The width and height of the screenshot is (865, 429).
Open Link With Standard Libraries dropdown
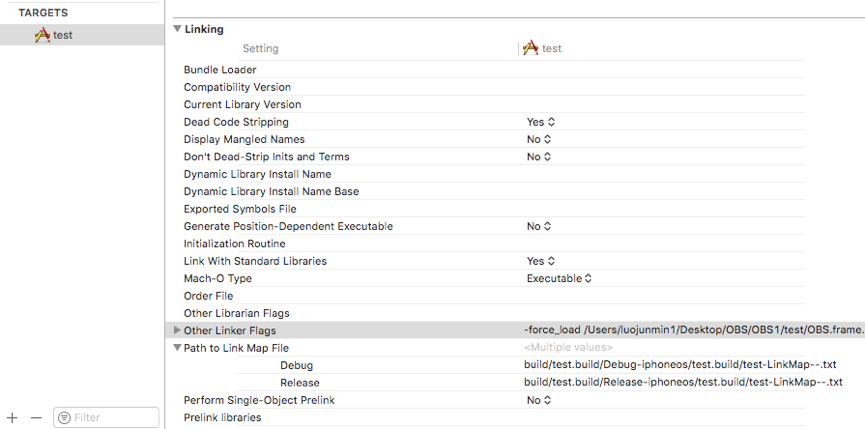pos(539,261)
